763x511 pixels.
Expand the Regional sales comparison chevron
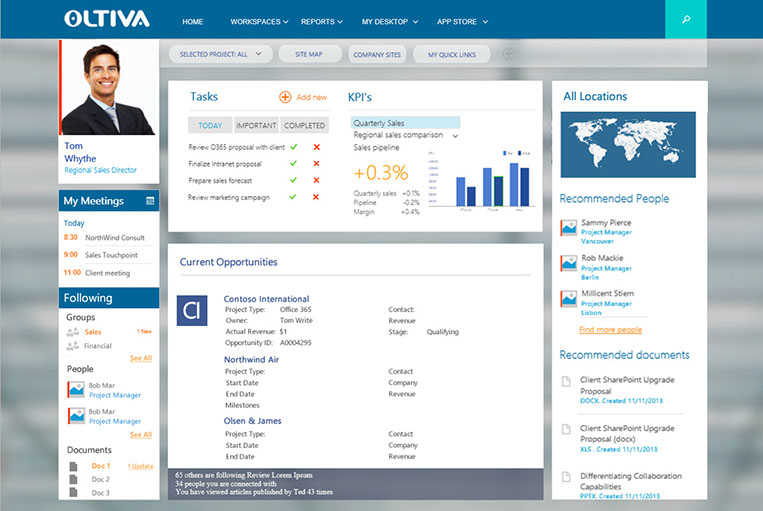point(456,135)
